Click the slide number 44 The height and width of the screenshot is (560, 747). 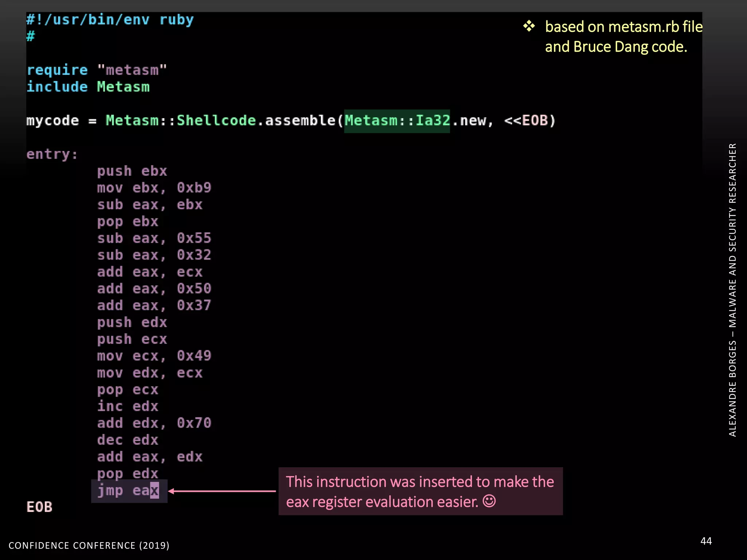point(706,541)
